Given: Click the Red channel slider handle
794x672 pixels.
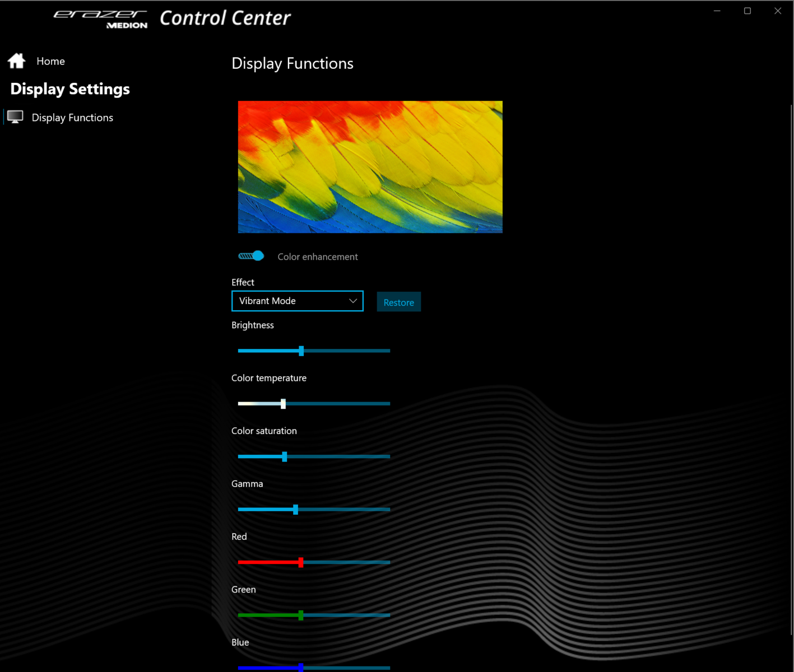Looking at the screenshot, I should (301, 562).
